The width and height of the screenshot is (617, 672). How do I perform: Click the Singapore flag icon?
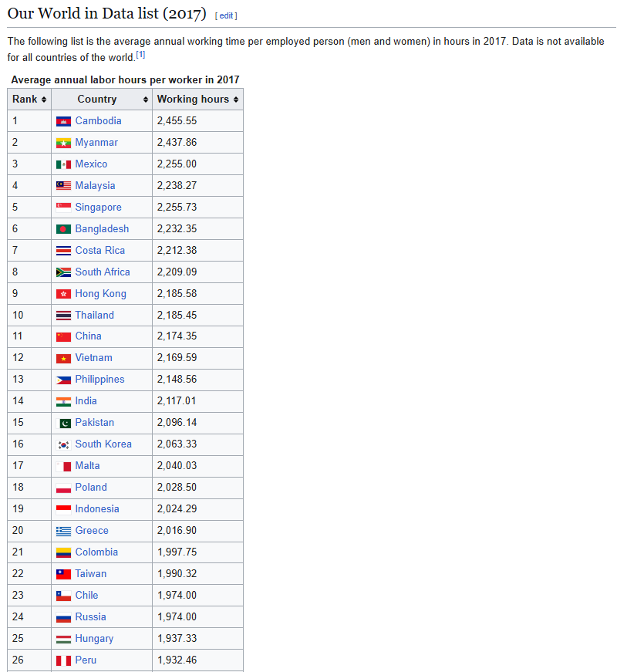[x=63, y=208]
